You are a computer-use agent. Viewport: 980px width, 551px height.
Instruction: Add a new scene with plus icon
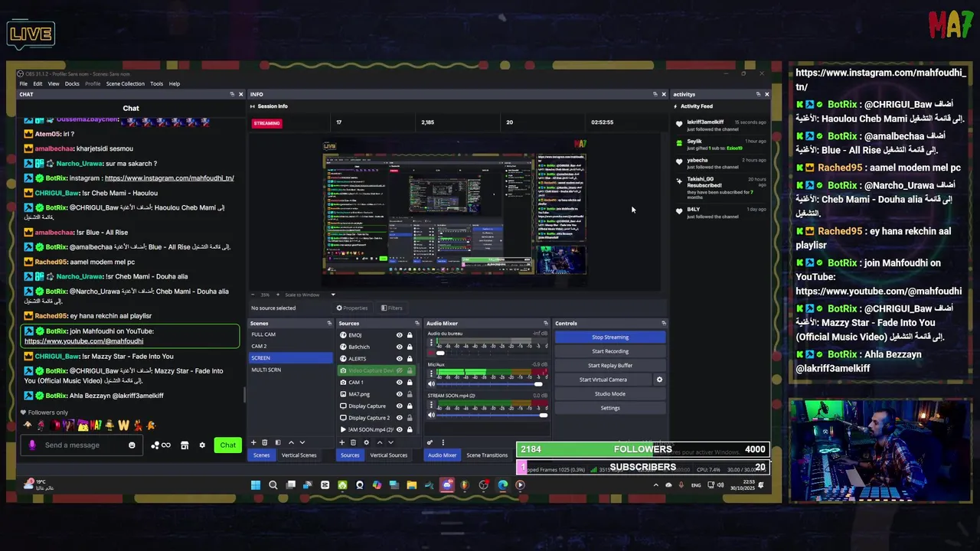pos(254,442)
